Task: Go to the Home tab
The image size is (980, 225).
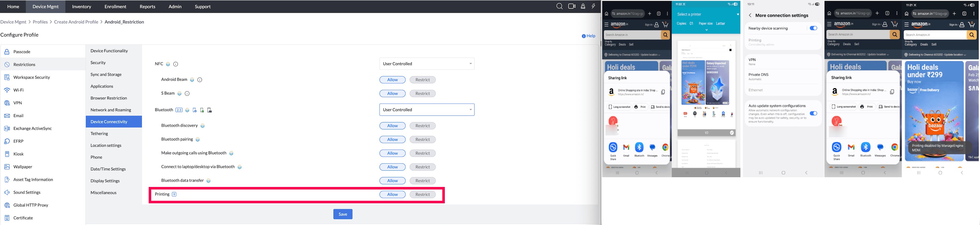Action: click(13, 6)
